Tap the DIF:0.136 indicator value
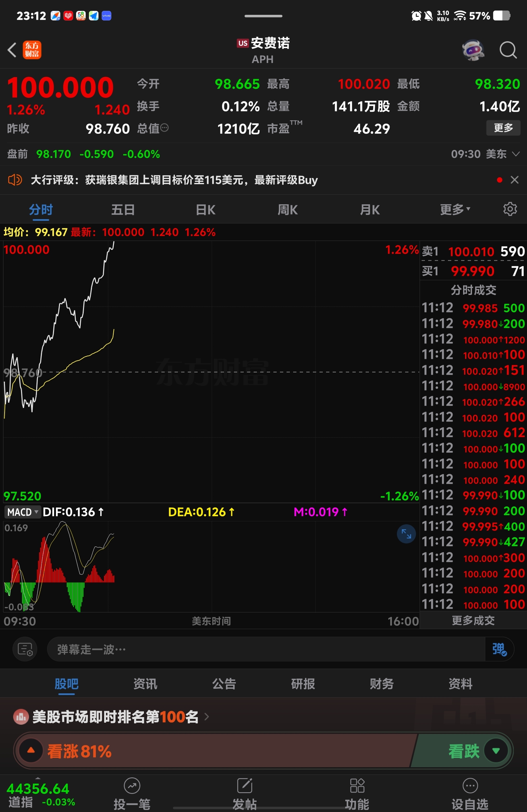Image resolution: width=527 pixels, height=812 pixels. [73, 512]
